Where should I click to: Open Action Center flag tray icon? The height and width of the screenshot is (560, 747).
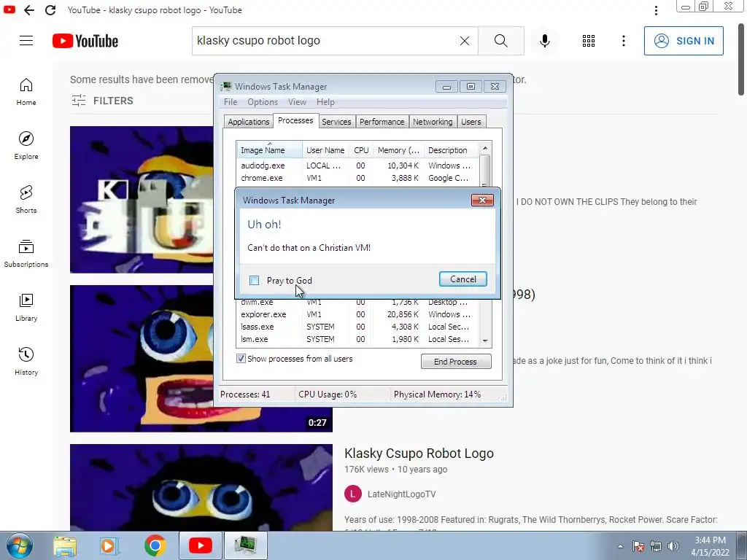(638, 546)
